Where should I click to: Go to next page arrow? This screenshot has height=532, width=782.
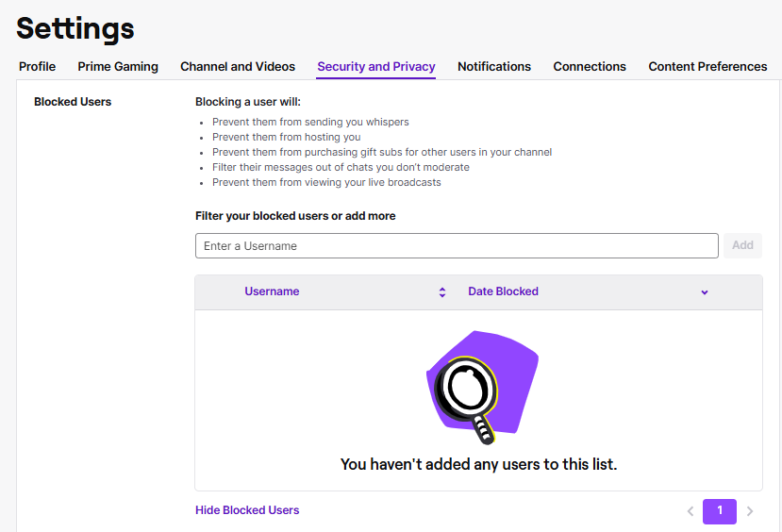coord(750,511)
